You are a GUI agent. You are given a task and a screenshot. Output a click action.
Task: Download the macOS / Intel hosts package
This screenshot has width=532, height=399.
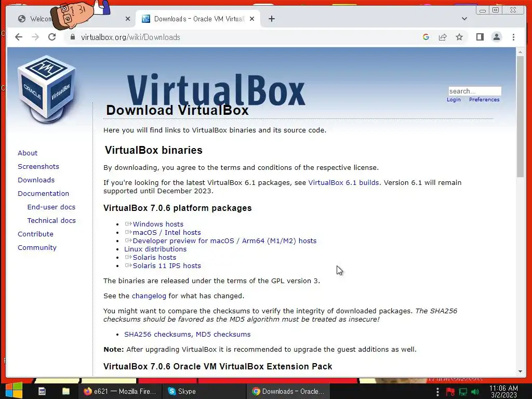point(167,232)
